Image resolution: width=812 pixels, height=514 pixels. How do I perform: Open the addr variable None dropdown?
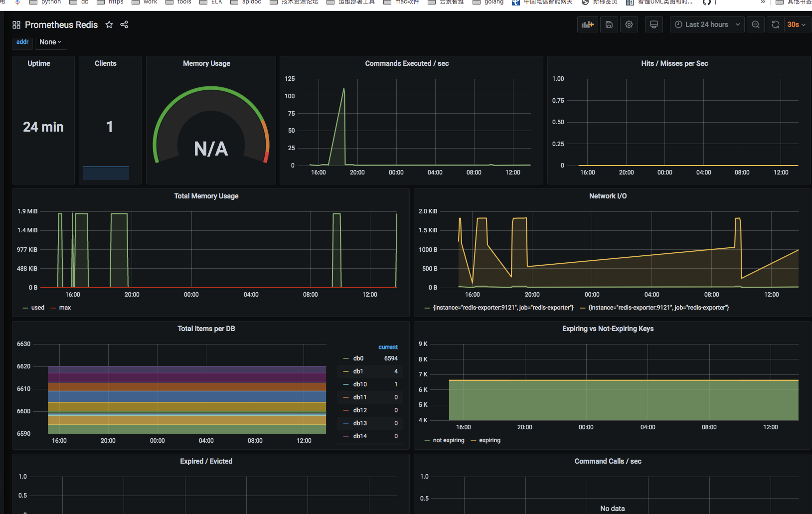50,42
